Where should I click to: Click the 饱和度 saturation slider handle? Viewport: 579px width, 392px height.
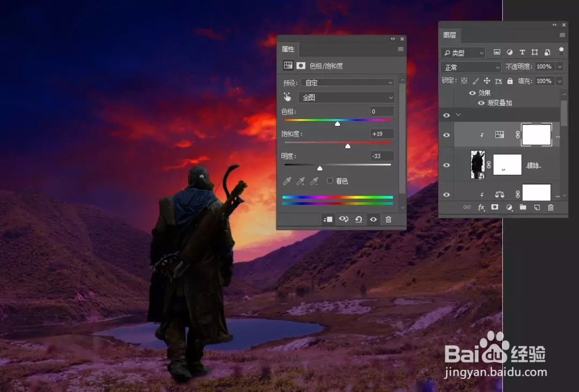point(347,146)
